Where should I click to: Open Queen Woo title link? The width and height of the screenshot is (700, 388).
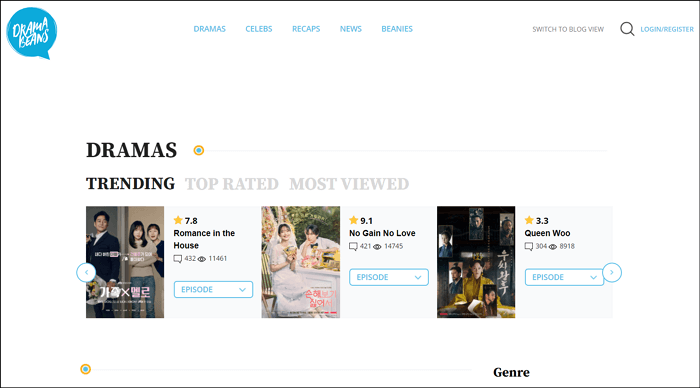pos(547,233)
